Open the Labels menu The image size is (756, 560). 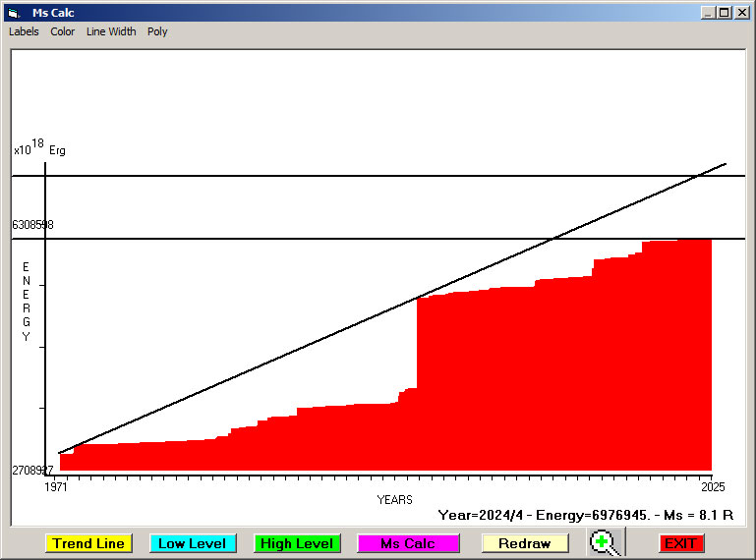(x=24, y=31)
